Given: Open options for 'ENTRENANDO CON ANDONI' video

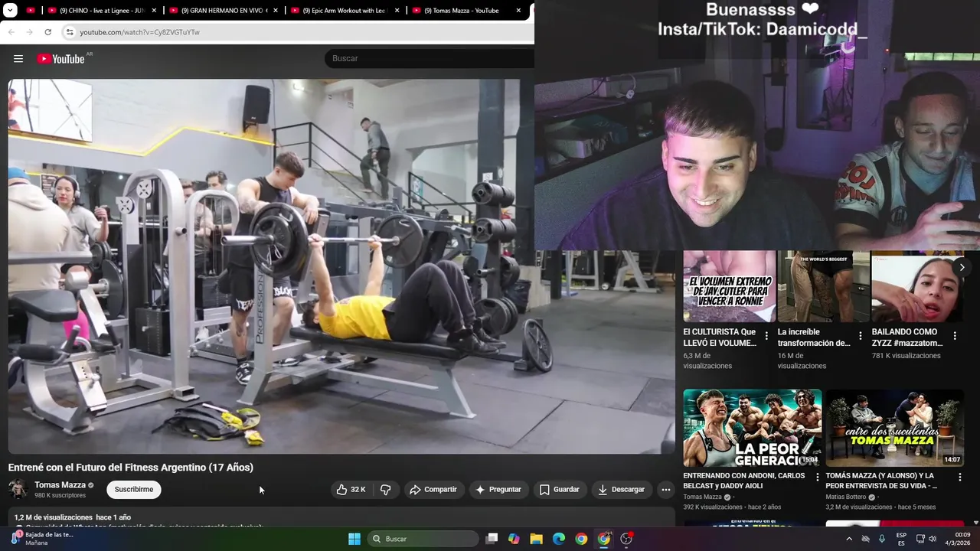Looking at the screenshot, I should pos(817,477).
